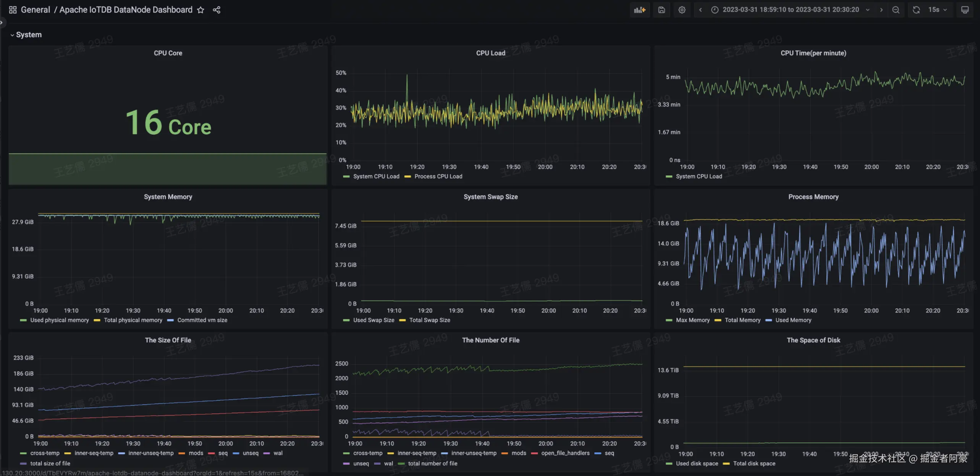
Task: Star this dashboard as favorite
Action: [201, 10]
